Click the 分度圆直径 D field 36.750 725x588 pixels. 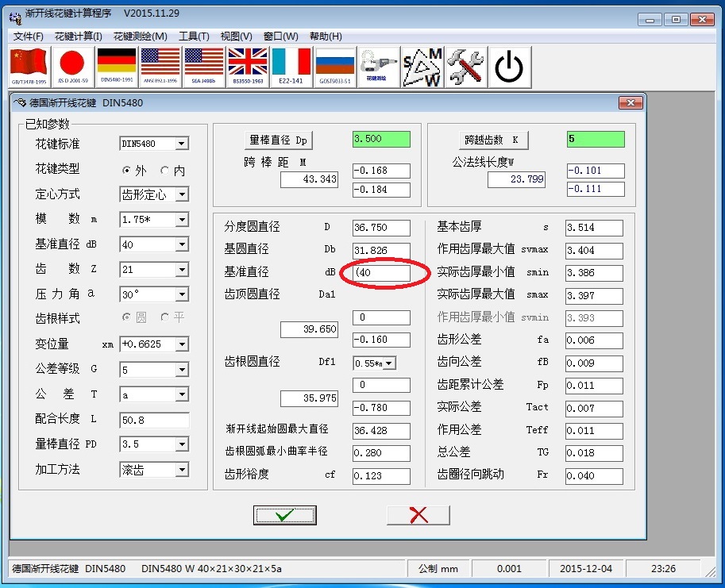[381, 228]
